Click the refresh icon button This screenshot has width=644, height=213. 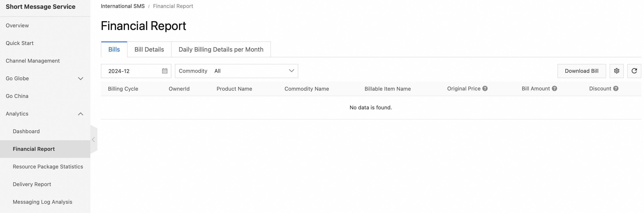tap(634, 71)
